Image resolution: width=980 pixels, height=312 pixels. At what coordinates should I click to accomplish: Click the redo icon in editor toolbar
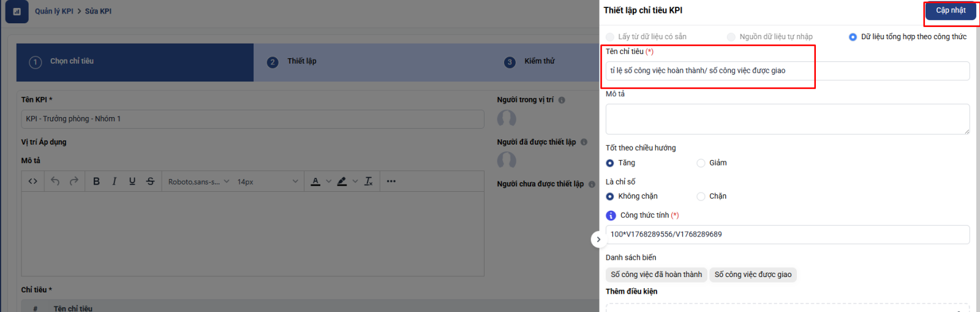[74, 181]
